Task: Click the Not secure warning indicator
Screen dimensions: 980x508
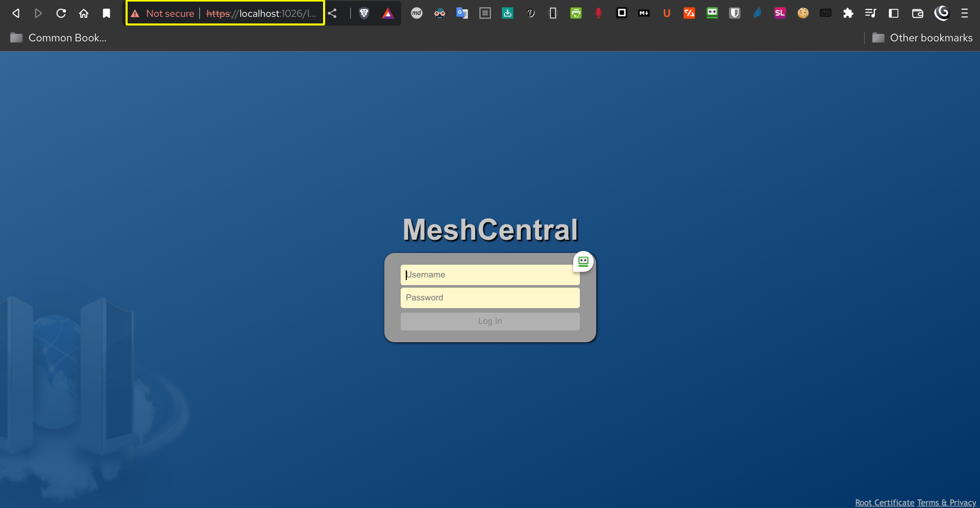Action: click(x=163, y=13)
